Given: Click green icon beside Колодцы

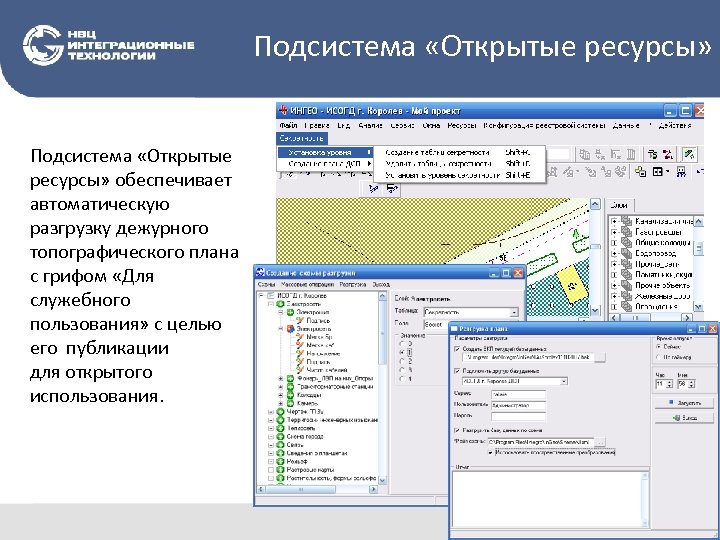Looking at the screenshot, I should tap(290, 395).
